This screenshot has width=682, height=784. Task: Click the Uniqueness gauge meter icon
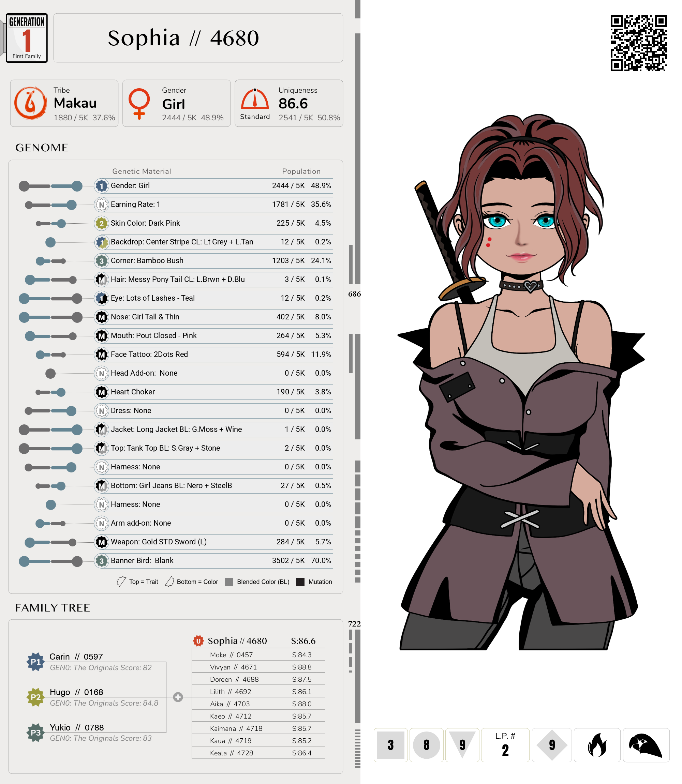coord(255,99)
